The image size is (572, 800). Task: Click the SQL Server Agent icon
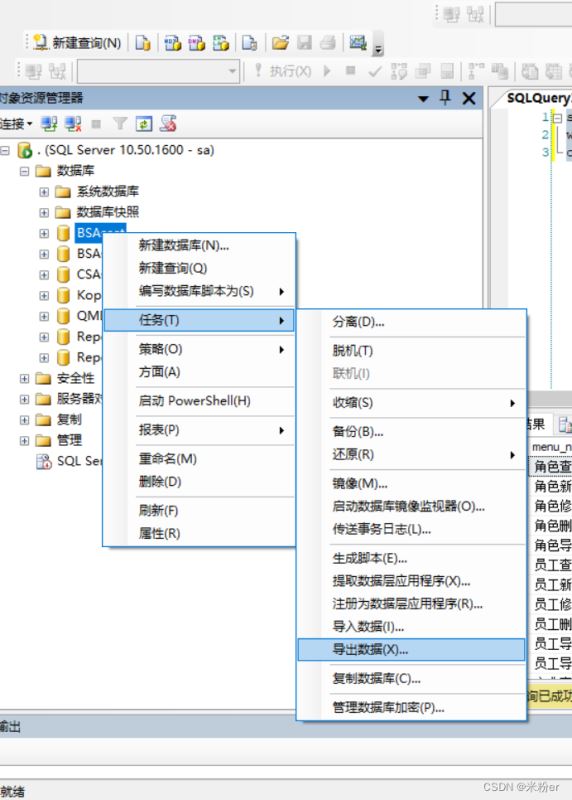[x=44, y=461]
